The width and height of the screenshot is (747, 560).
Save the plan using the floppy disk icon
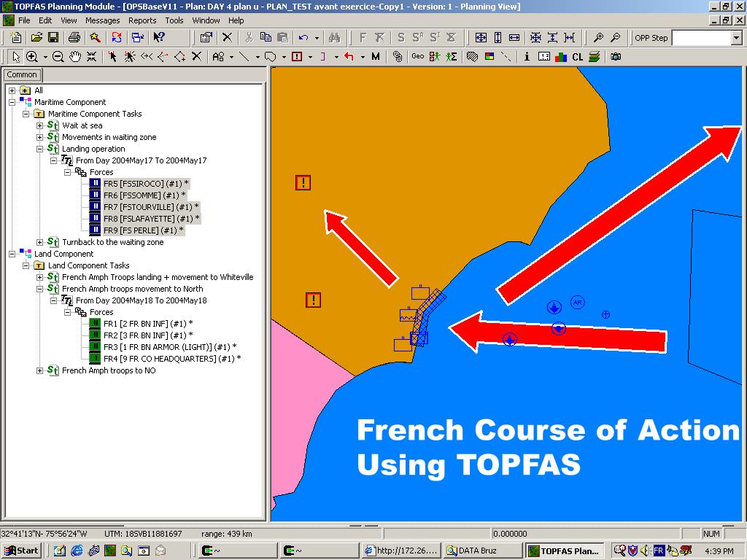point(53,38)
